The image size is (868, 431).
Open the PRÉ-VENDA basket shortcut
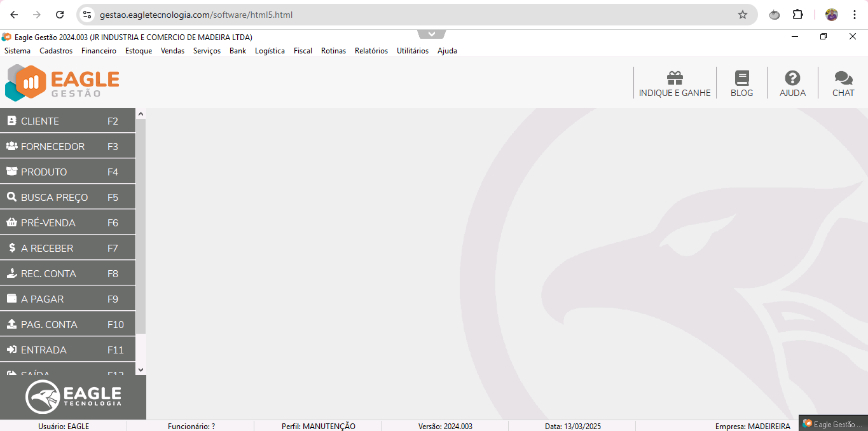[x=67, y=222]
